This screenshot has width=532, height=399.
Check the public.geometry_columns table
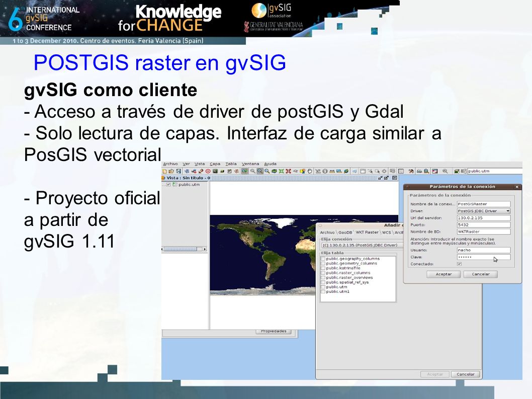coord(323,264)
